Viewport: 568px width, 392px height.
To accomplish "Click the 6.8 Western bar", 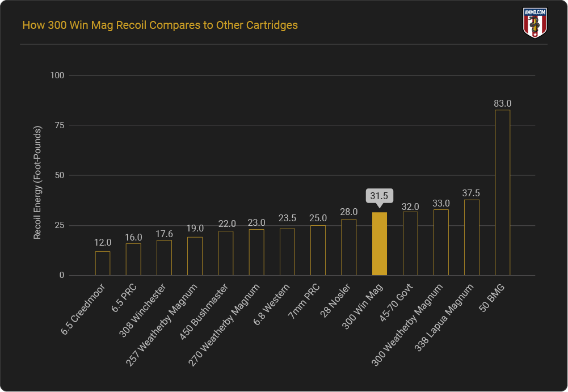I will (x=287, y=252).
